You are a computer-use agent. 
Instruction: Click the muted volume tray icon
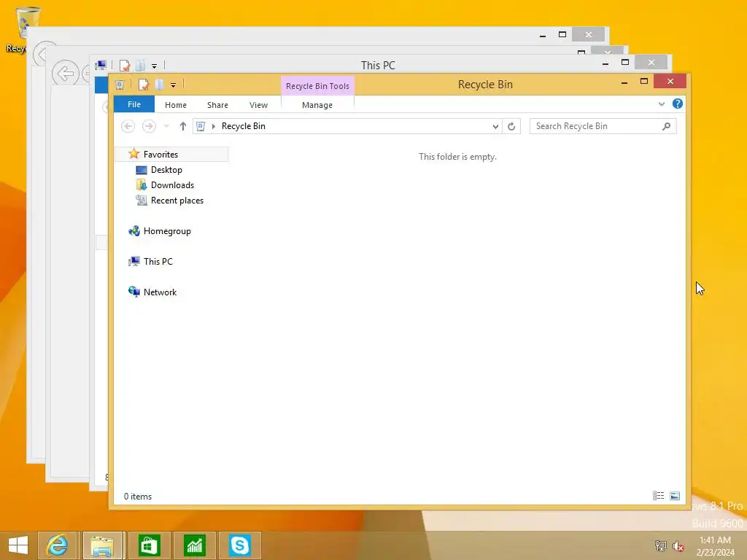(678, 545)
